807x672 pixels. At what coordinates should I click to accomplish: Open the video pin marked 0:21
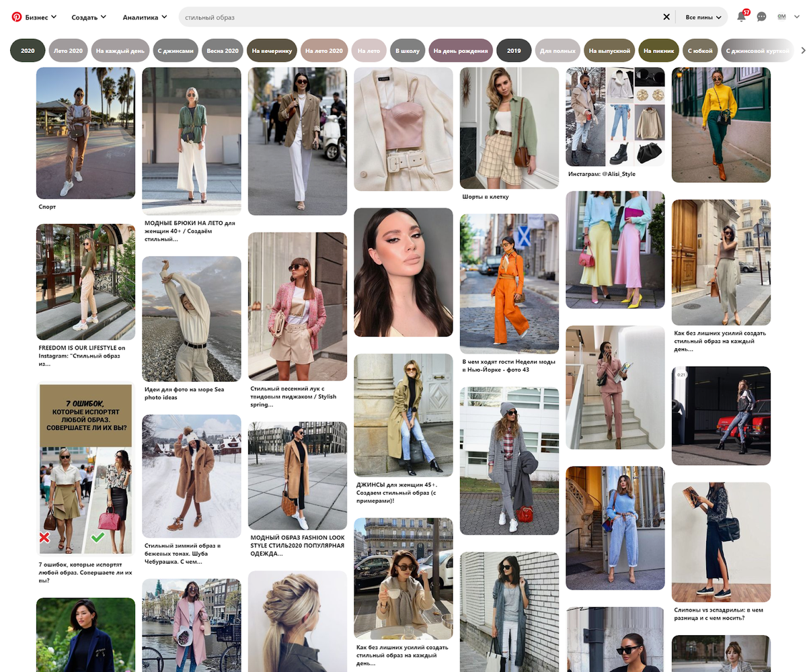coord(721,416)
